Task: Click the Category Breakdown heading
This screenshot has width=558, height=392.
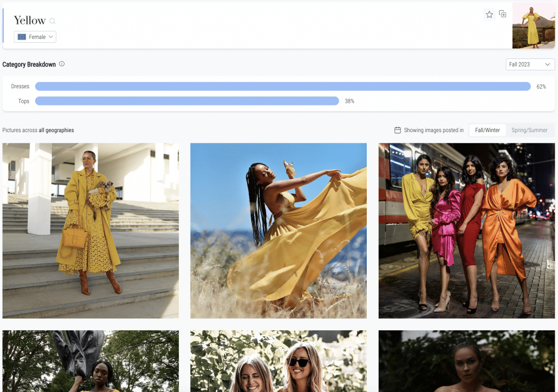Action: click(x=29, y=64)
